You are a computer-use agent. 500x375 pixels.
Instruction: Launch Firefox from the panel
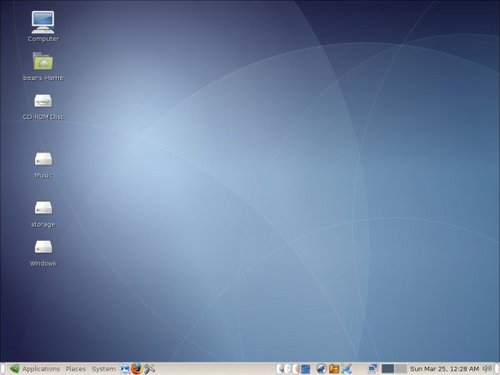[x=136, y=369]
